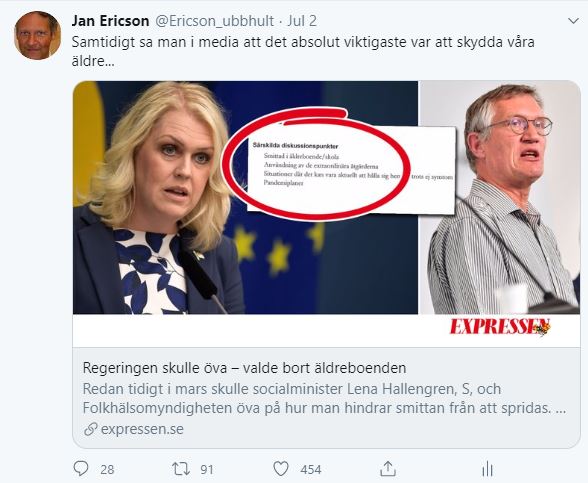View tweet analytics bar chart icon
This screenshot has height=483, width=588.
487,469
